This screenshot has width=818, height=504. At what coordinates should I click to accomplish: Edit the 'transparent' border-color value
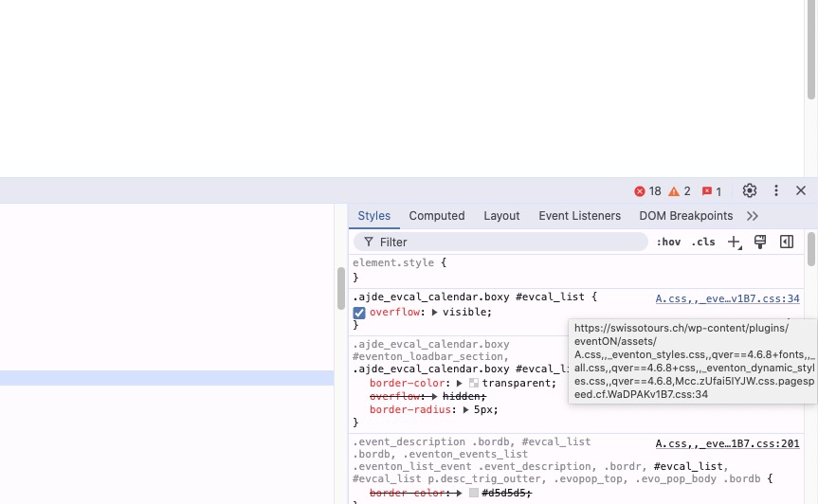point(516,383)
